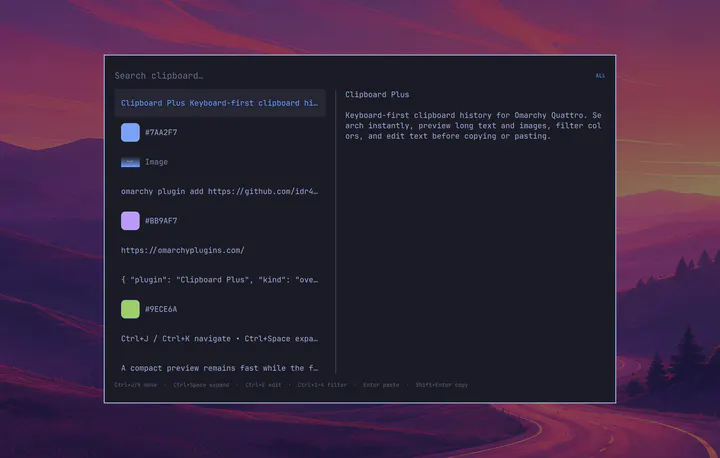Select the Image entry label
The height and width of the screenshot is (458, 720).
(x=157, y=162)
